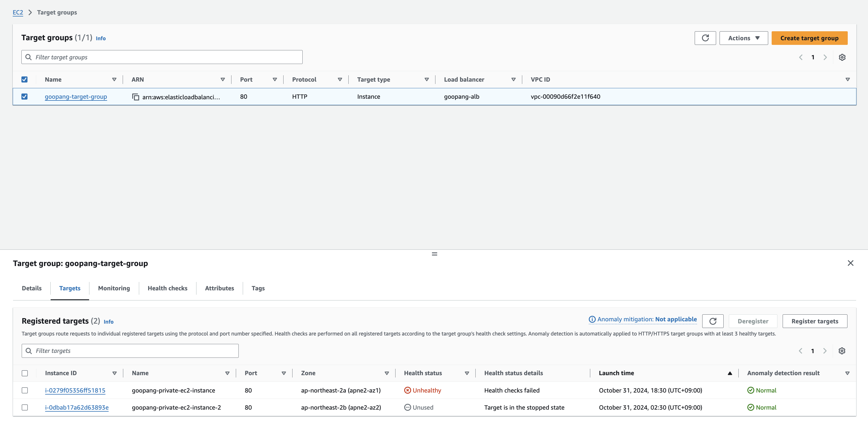This screenshot has height=429, width=868.
Task: Click the Unused status icon
Action: coord(407,407)
